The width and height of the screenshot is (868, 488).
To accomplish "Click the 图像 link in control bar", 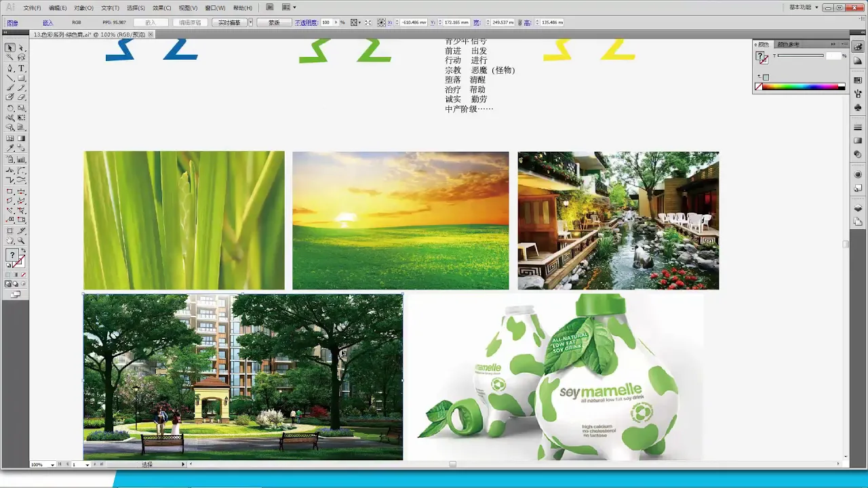I will point(12,22).
